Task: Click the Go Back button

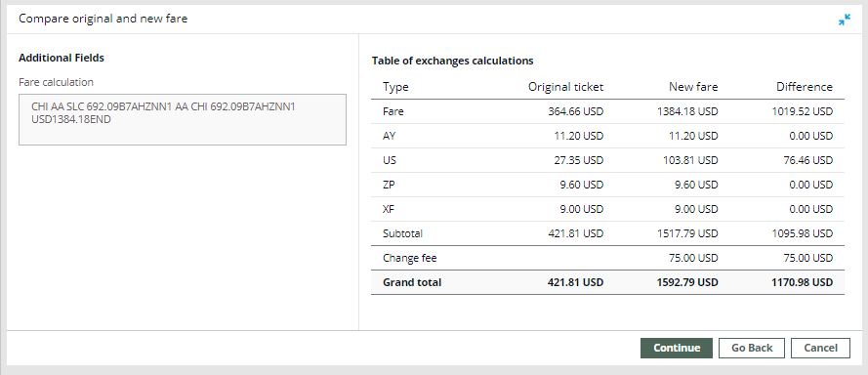Action: point(752,348)
